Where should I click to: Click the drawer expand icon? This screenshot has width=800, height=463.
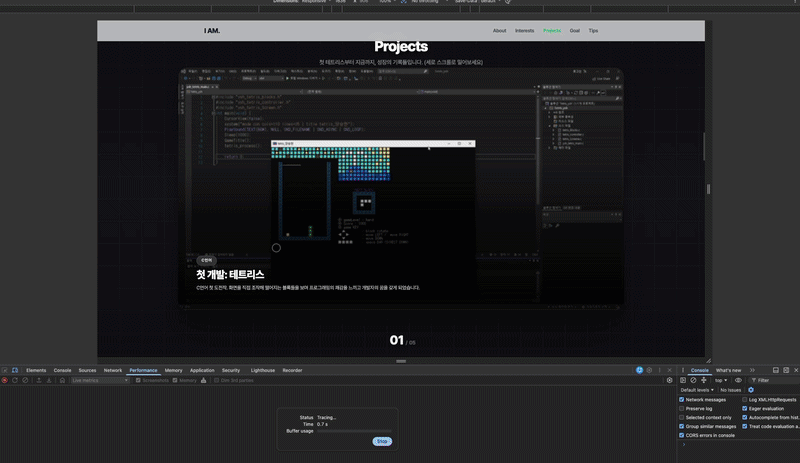(786, 370)
